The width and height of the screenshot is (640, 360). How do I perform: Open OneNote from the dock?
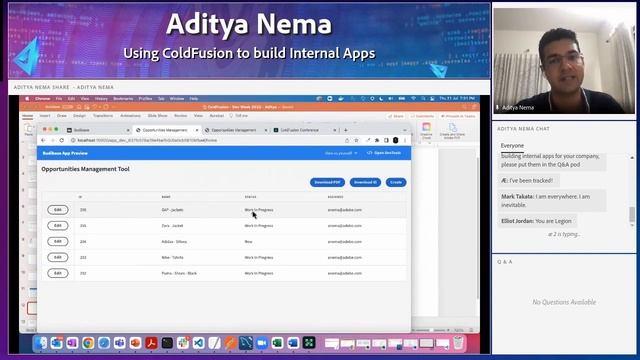72,343
